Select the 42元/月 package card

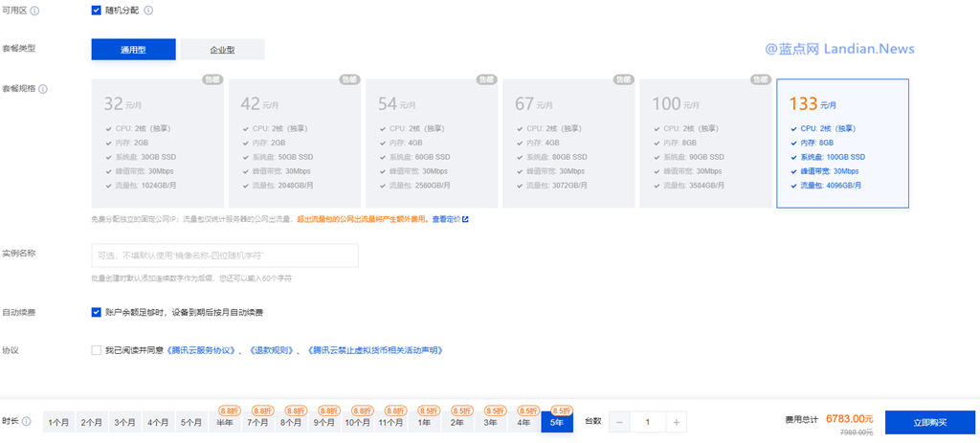click(295, 144)
